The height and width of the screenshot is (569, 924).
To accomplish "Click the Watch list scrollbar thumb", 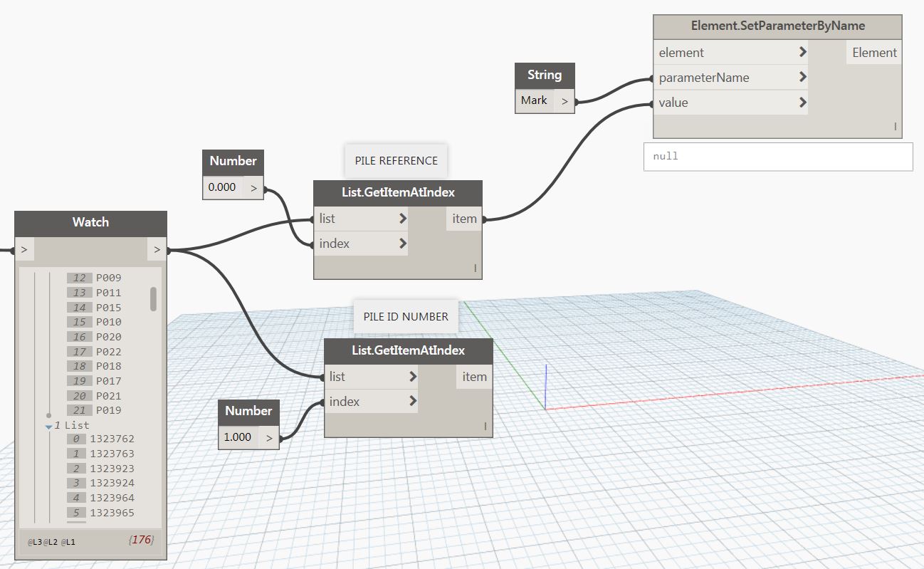I will pos(153,299).
